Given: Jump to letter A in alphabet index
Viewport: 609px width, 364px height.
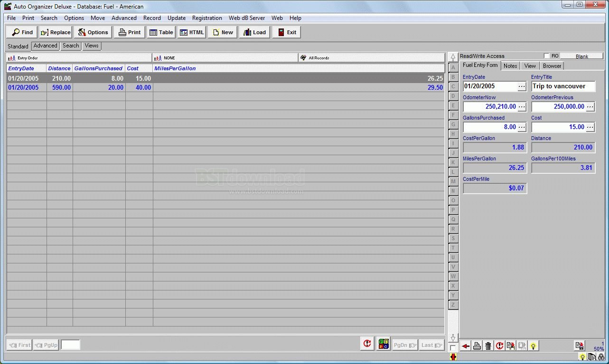Looking at the screenshot, I should click(453, 67).
